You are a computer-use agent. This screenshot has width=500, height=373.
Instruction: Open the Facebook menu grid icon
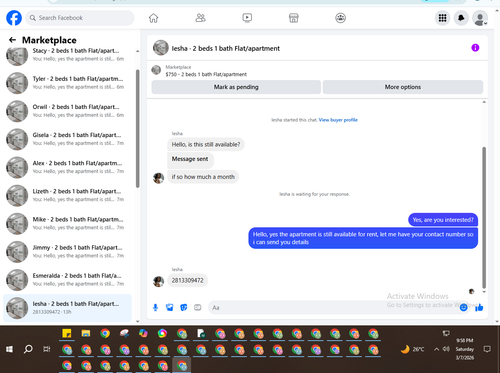pyautogui.click(x=442, y=18)
